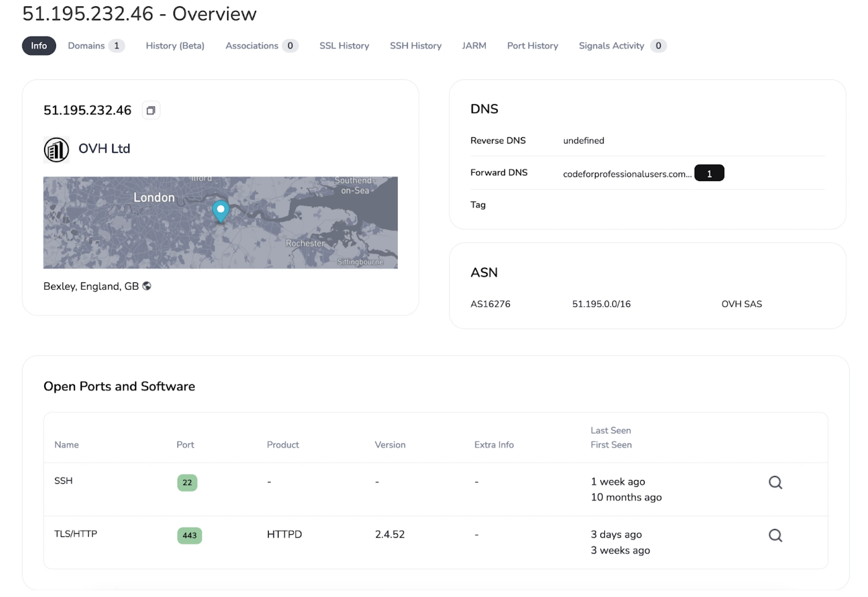Viewport: 868px width, 597px height.
Task: Click the Signals Activity count badge 0
Action: [x=658, y=46]
